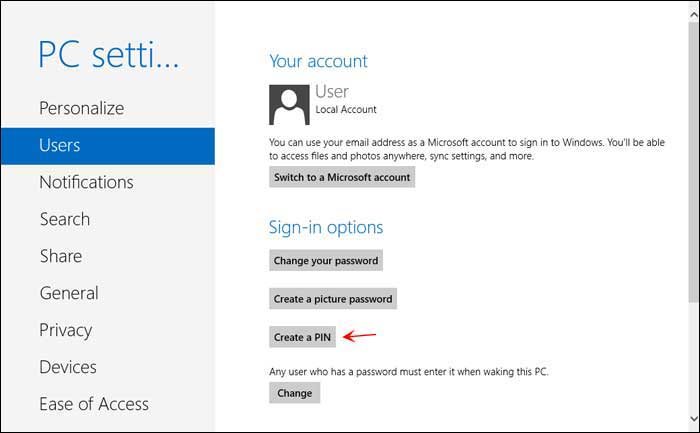Viewport: 700px width, 433px height.
Task: Go to Search settings
Action: [x=65, y=219]
